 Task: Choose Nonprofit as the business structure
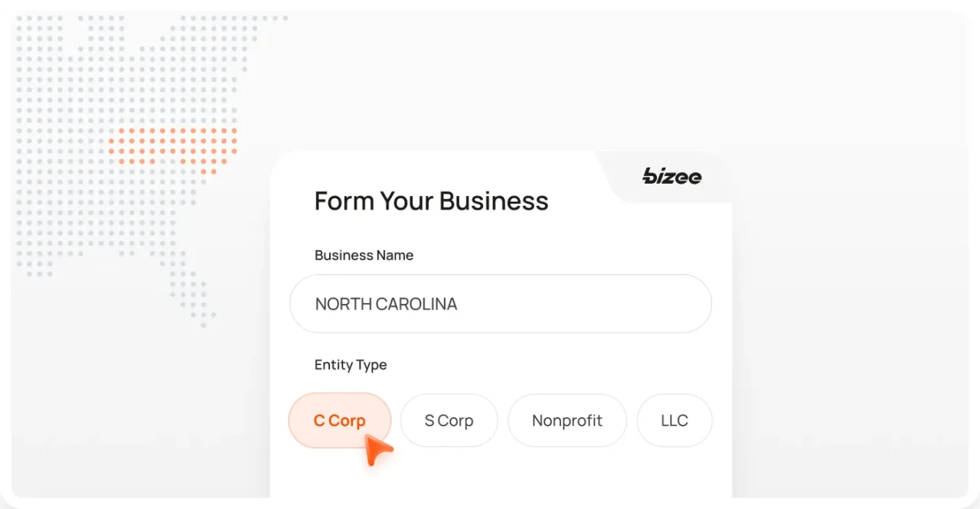coord(567,420)
